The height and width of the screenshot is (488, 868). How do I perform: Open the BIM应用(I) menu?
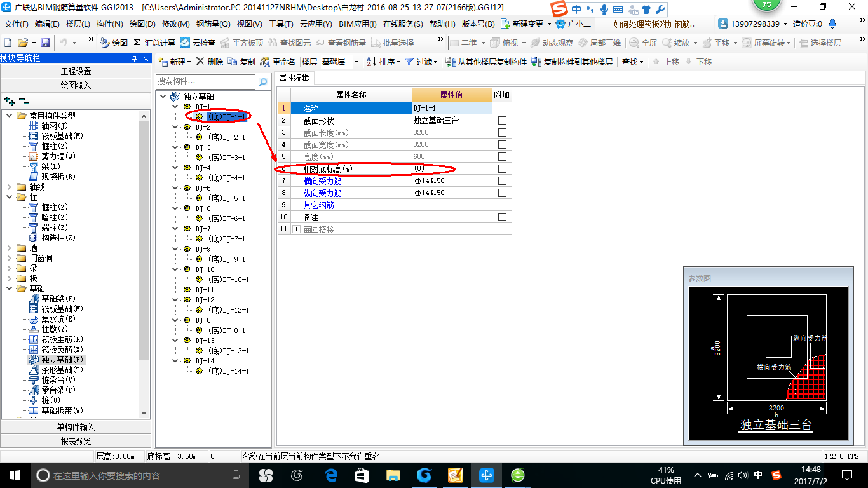click(x=358, y=24)
